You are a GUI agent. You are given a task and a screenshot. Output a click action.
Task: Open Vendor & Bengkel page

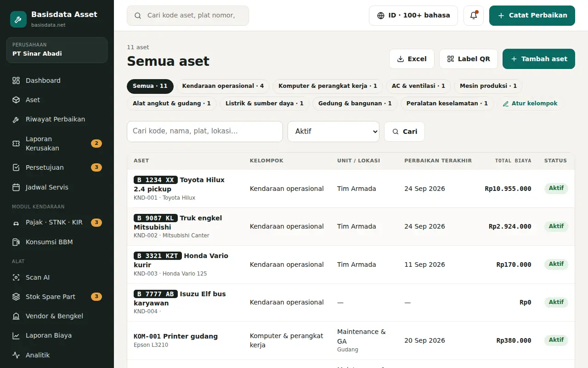point(57,316)
